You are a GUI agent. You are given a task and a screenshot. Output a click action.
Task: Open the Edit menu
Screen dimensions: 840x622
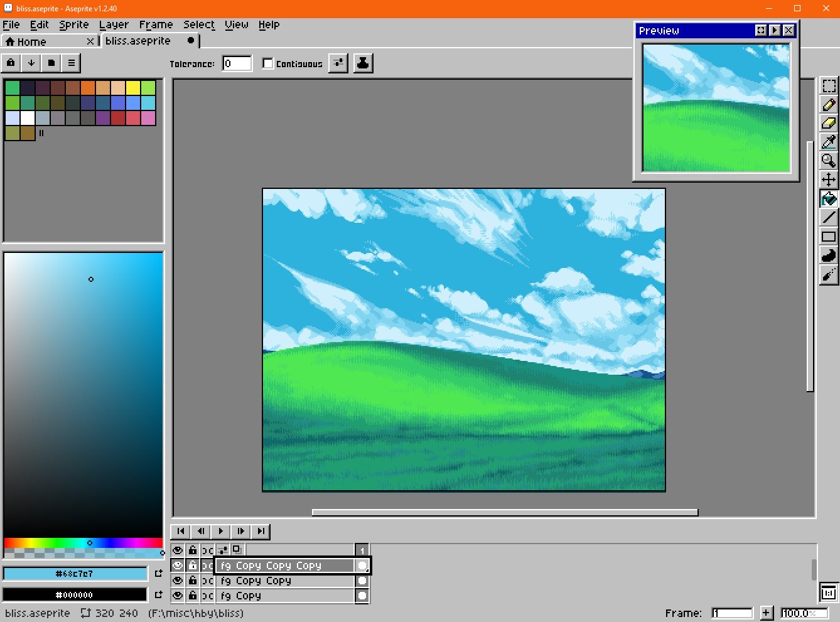40,24
